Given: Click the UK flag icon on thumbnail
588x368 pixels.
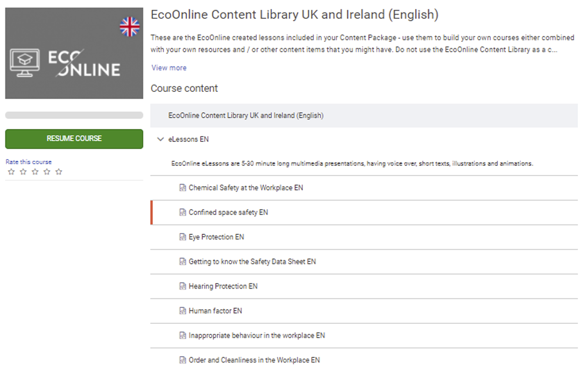Looking at the screenshot, I should click(x=129, y=26).
